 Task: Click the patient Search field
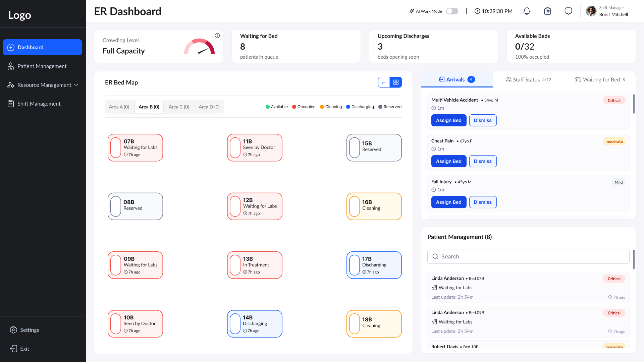tap(528, 256)
